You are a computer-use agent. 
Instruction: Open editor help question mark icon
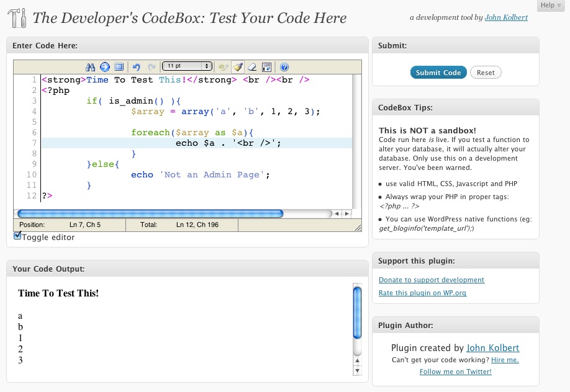(x=284, y=67)
